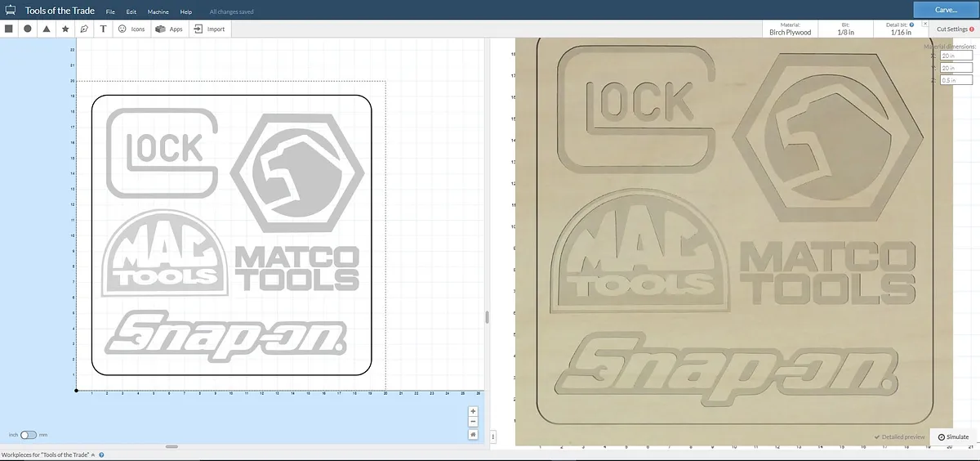Screen dimensions: 980x461
Task: Open the Bit 1/8 in selector
Action: point(845,29)
